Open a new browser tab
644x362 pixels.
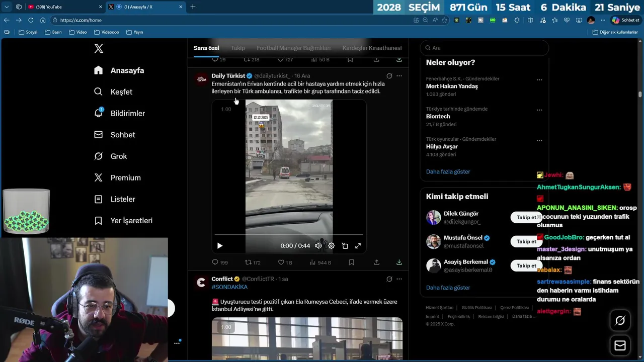(193, 7)
